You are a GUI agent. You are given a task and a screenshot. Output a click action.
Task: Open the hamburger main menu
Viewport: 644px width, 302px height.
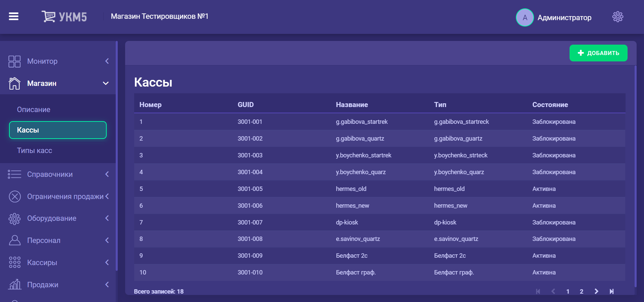point(13,16)
